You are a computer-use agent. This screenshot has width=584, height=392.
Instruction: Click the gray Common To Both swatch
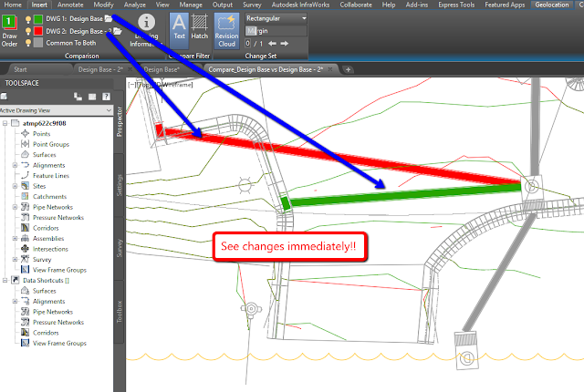(38, 43)
